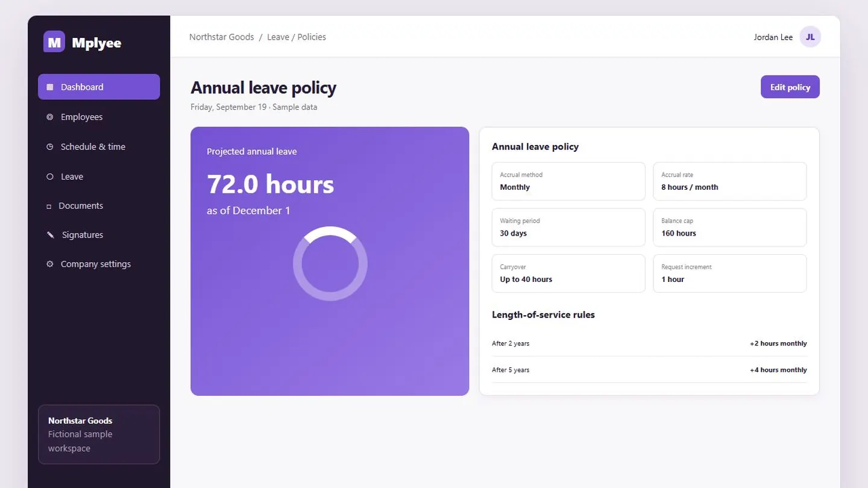The width and height of the screenshot is (868, 488).
Task: Click the Jordan Lee user name
Action: 773,37
